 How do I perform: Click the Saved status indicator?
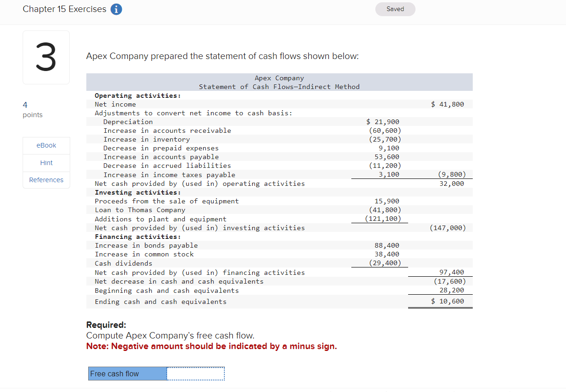pos(395,9)
